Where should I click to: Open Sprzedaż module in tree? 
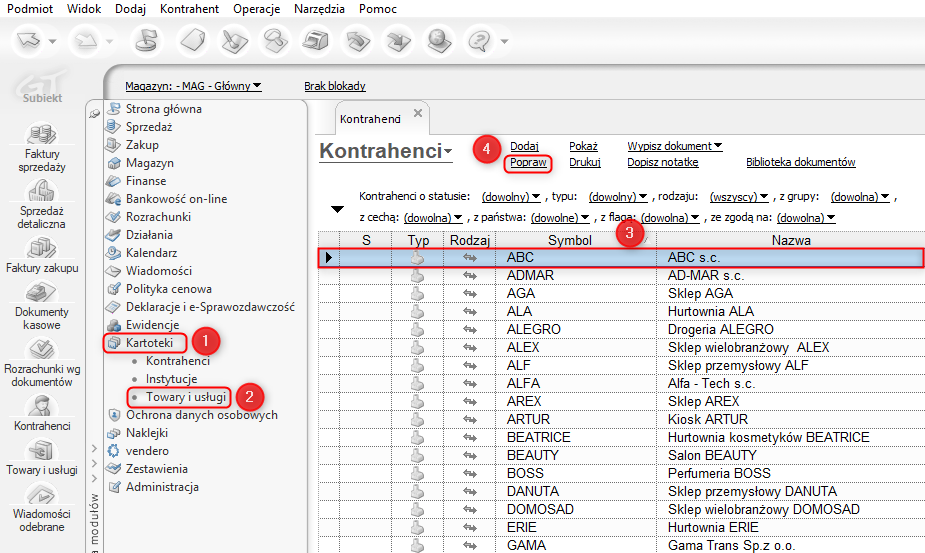pyautogui.click(x=149, y=127)
